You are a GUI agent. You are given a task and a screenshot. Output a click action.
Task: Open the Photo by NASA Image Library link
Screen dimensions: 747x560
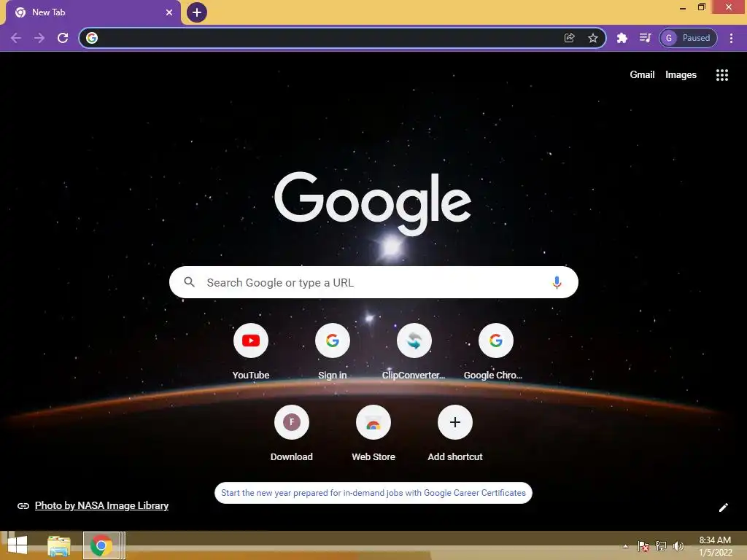(x=101, y=506)
